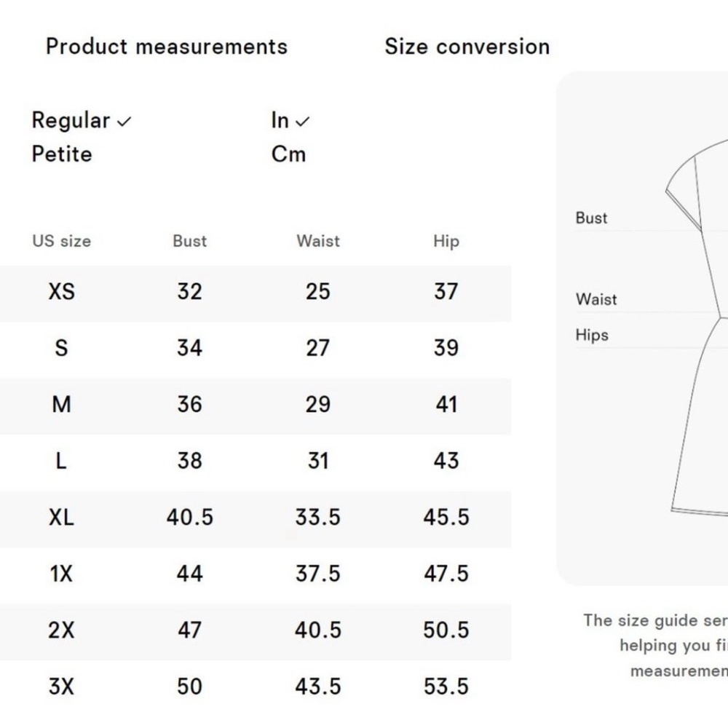Select the L size row
The width and height of the screenshot is (728, 728).
pyautogui.click(x=61, y=461)
